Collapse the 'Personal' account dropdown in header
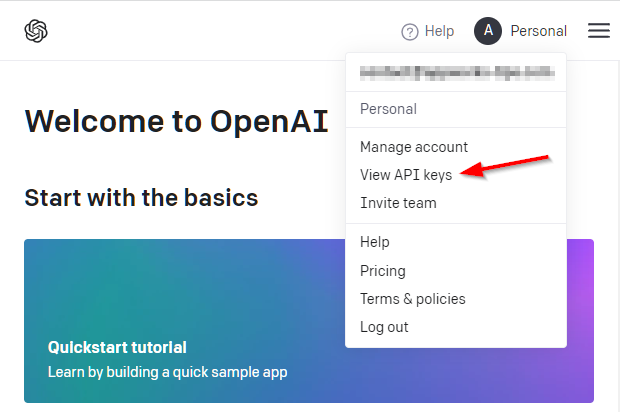620x412 pixels. point(538,31)
